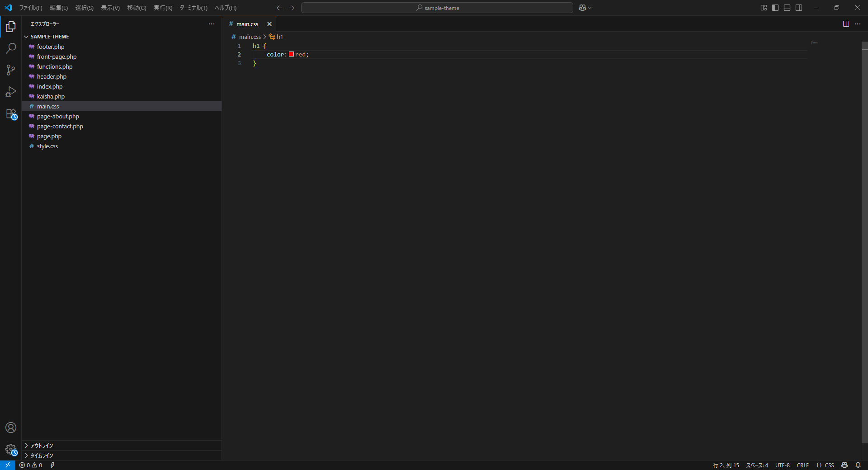The height and width of the screenshot is (470, 868).
Task: Open the ターミナル(T) menu
Action: pos(193,8)
